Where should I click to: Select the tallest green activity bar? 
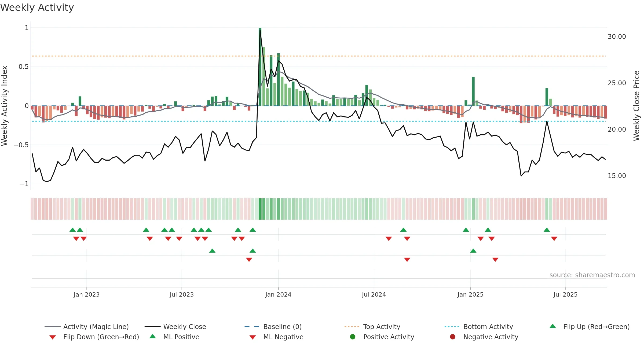point(260,67)
